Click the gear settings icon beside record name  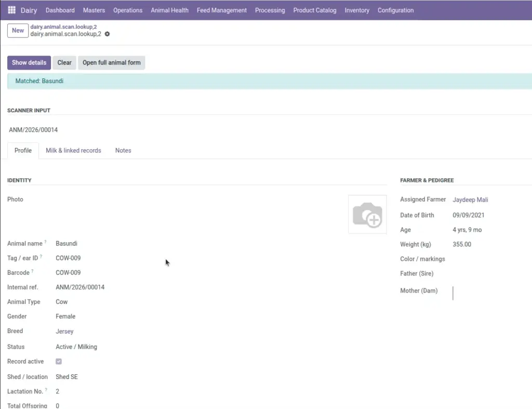[x=107, y=34]
